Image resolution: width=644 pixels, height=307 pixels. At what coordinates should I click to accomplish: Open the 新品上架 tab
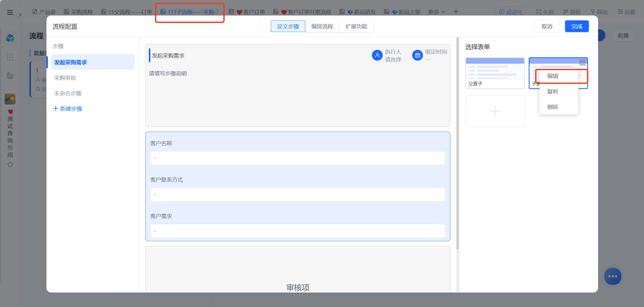click(x=402, y=12)
